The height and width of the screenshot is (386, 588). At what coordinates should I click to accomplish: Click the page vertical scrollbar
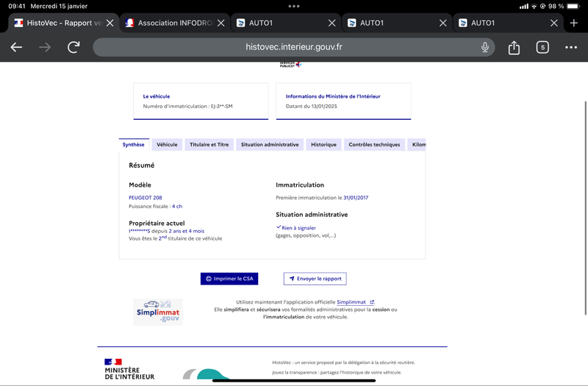[x=585, y=208]
